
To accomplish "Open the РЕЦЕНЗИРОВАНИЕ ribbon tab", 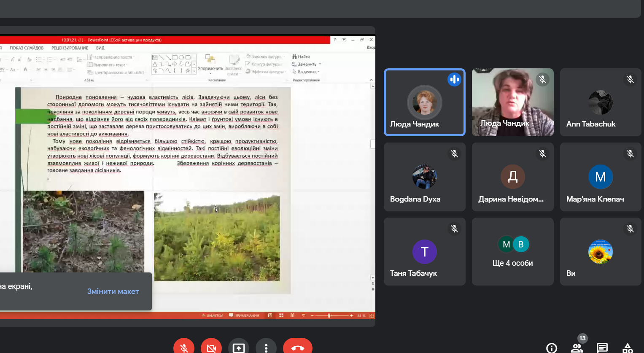I will pyautogui.click(x=70, y=48).
